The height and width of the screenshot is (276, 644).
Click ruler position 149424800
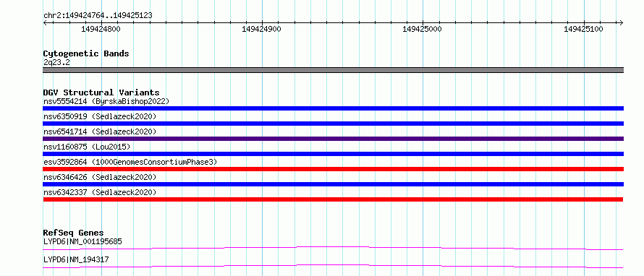coord(101,29)
